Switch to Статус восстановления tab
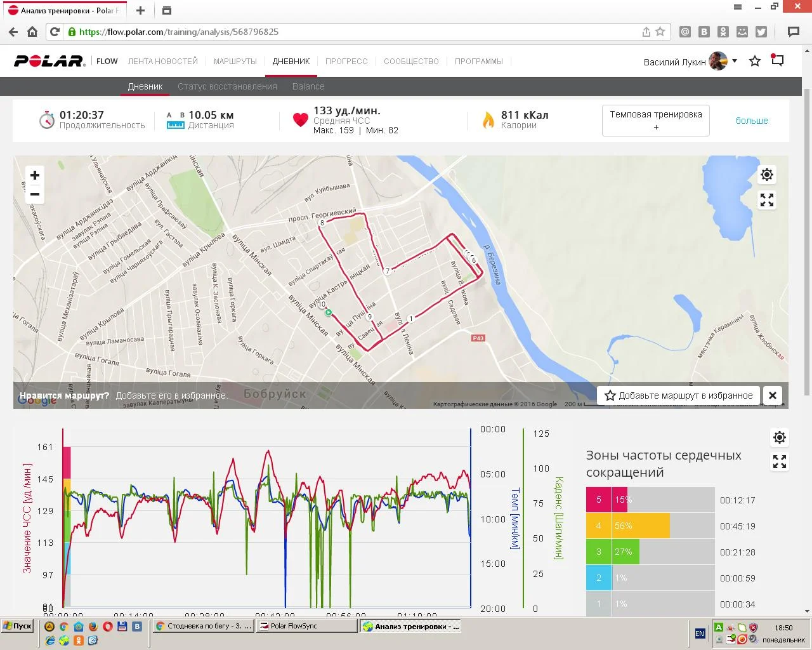The width and height of the screenshot is (812, 650). tap(227, 86)
